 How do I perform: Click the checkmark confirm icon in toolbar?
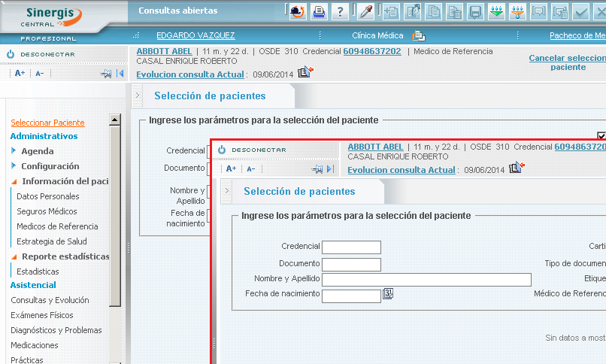pyautogui.click(x=580, y=11)
